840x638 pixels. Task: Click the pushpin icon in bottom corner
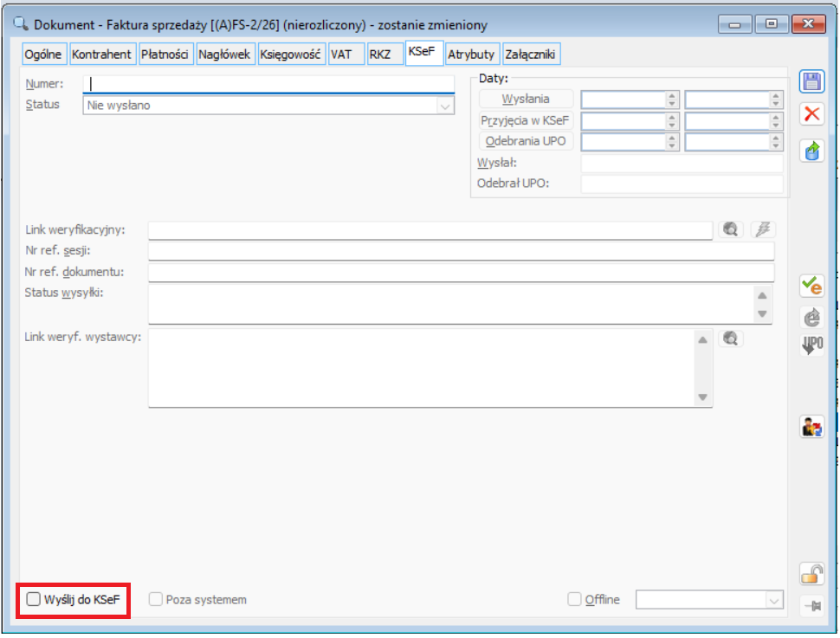pyautogui.click(x=811, y=606)
